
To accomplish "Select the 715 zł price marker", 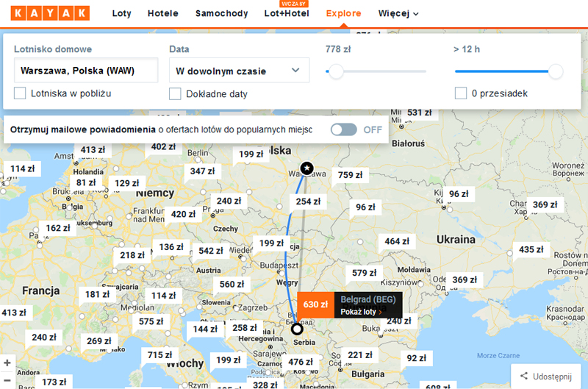I will tap(159, 355).
